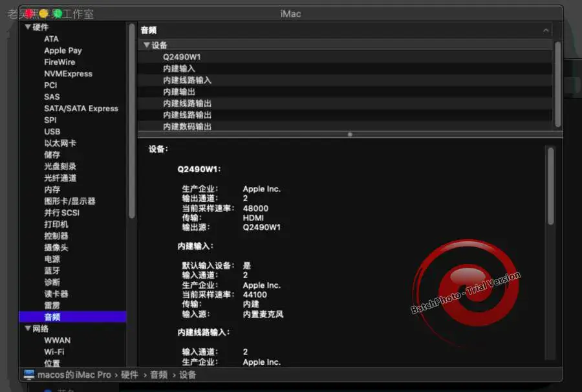Select 读卡器 in the sidebar
The height and width of the screenshot is (392, 582).
(x=56, y=294)
